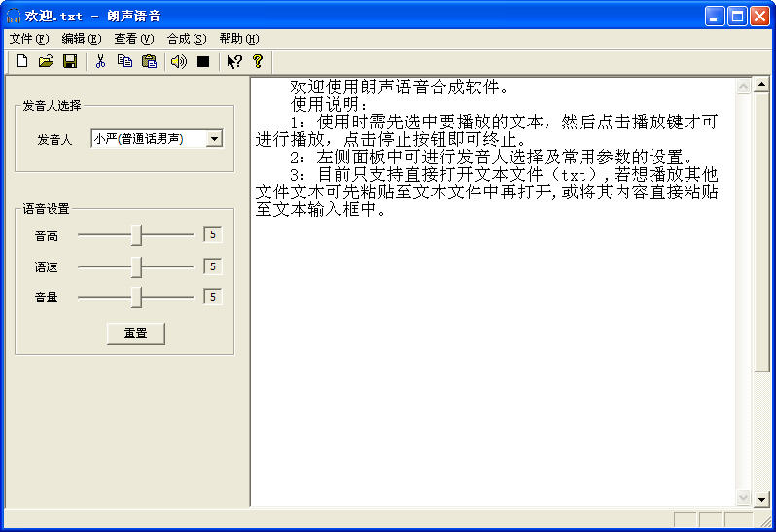Stop playback with black square icon
This screenshot has height=532, width=776.
203,61
